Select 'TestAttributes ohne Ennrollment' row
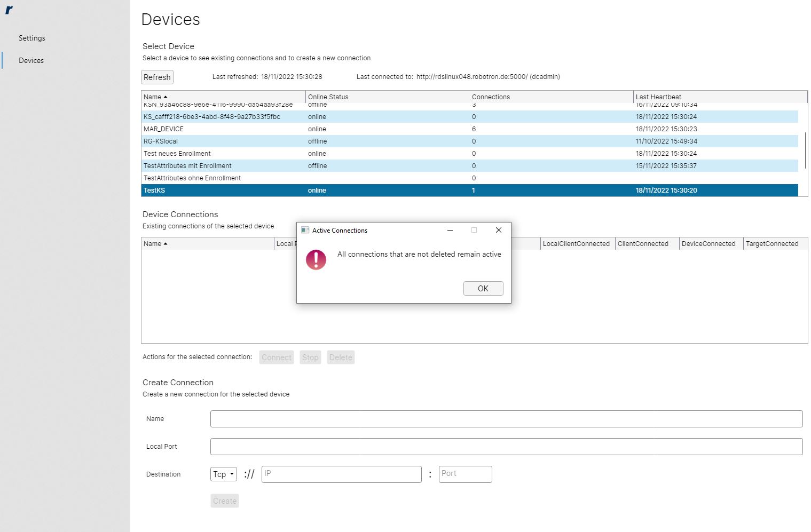Screen dimensions: 811x532 (x=470, y=178)
